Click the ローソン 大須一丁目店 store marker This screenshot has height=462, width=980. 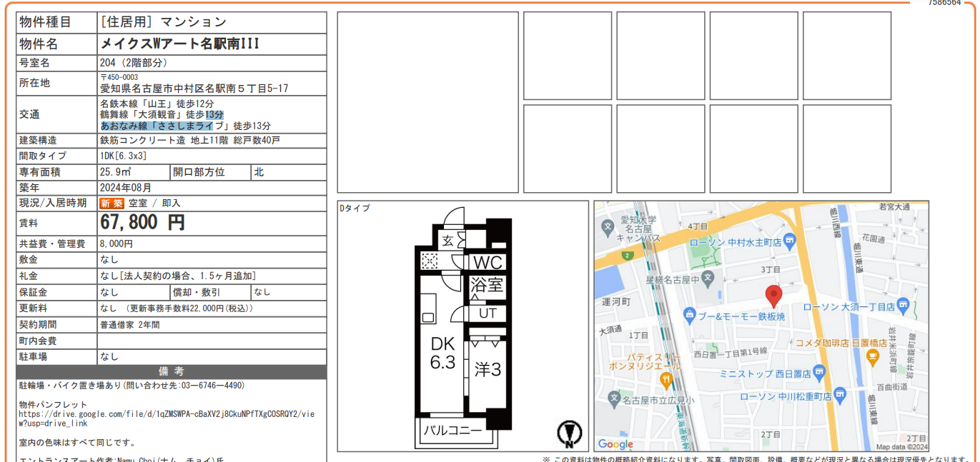click(x=903, y=306)
